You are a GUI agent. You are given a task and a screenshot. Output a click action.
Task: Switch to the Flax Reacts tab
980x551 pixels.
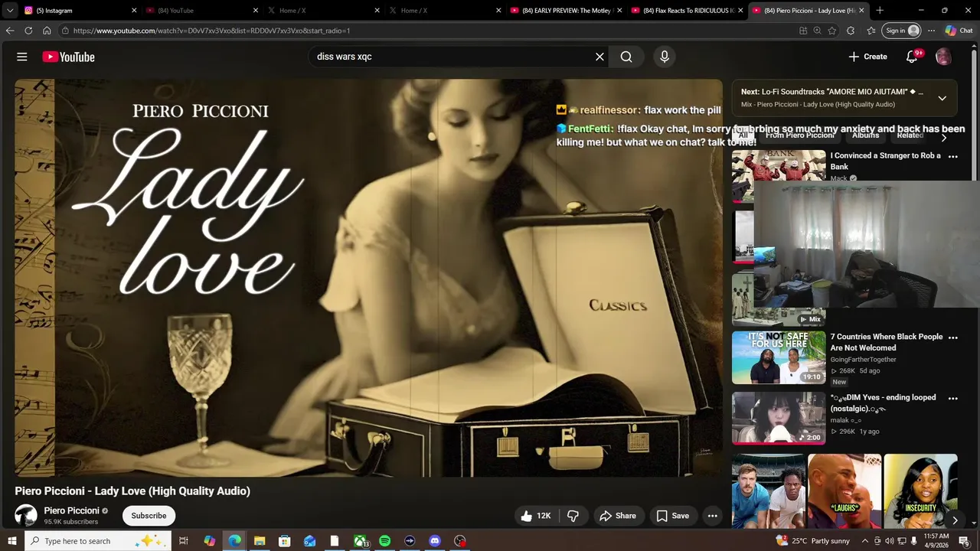[x=687, y=11]
